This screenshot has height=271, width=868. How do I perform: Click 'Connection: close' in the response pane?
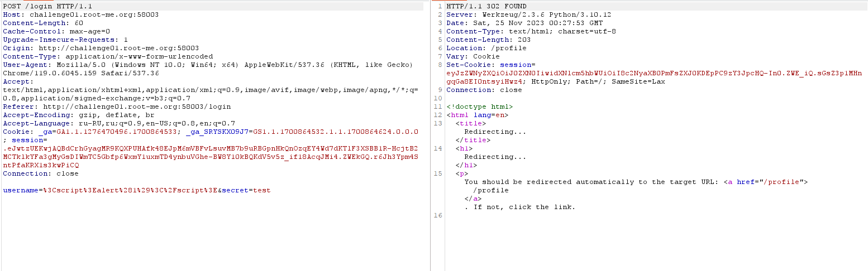484,90
